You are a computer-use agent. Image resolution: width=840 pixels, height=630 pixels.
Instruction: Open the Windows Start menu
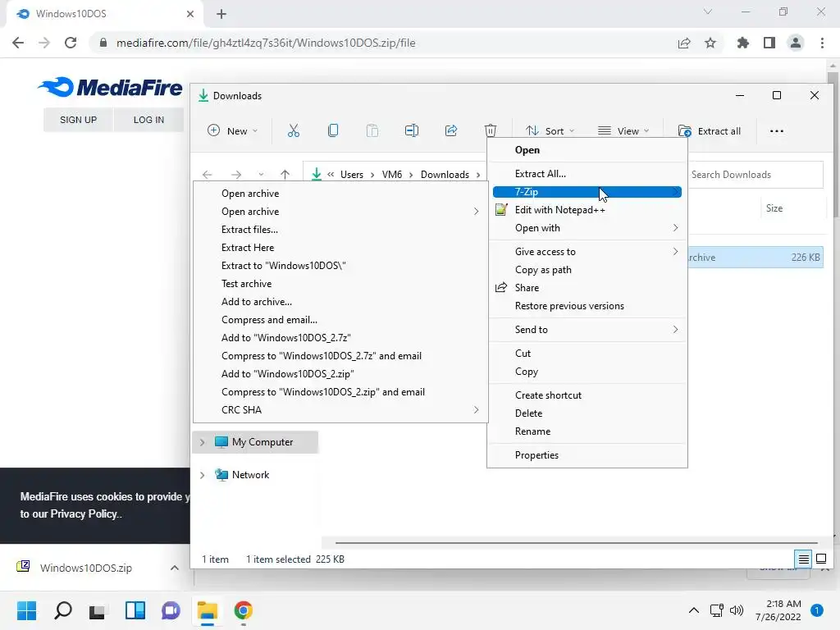click(x=26, y=610)
